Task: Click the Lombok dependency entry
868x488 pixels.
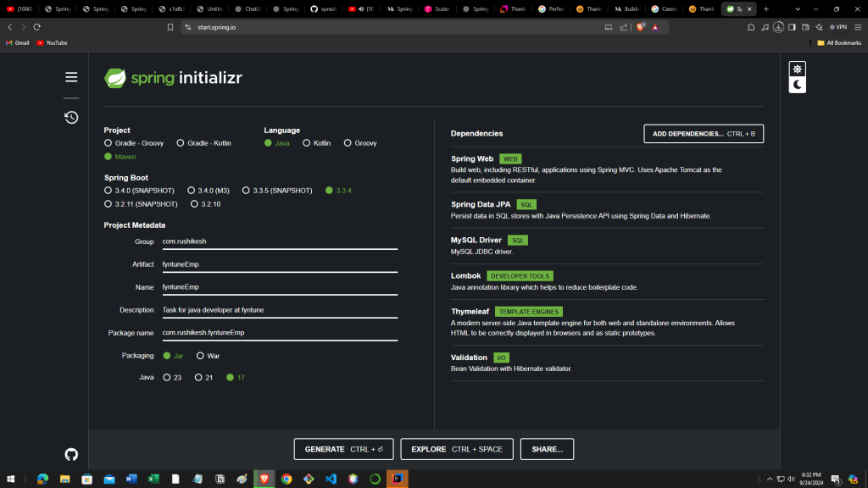Action: tap(607, 281)
